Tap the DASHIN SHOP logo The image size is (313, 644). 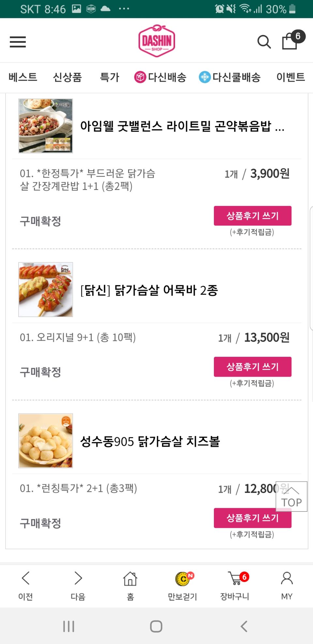[156, 41]
